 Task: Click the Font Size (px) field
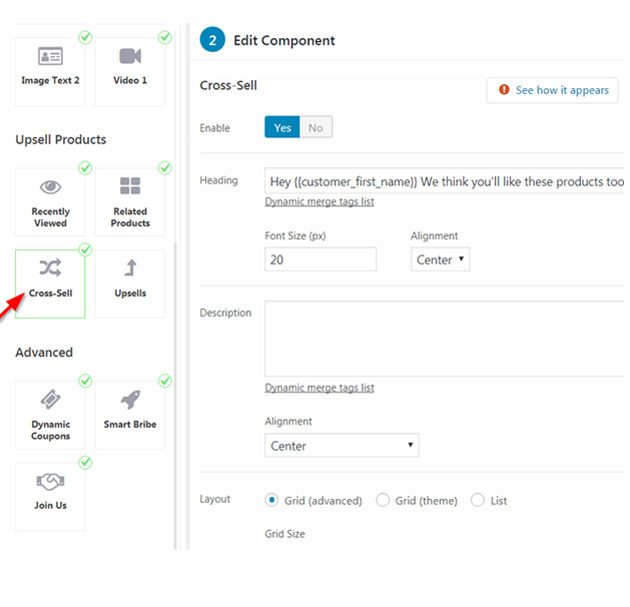coord(321,260)
